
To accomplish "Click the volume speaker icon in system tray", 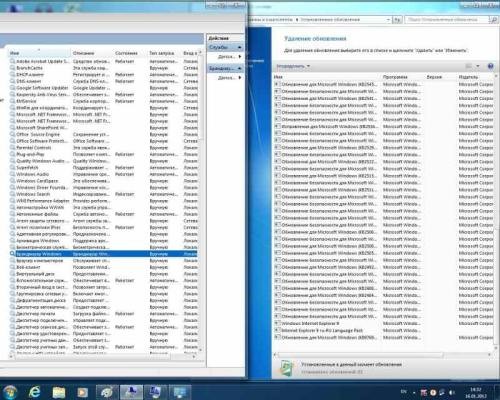I will [452, 393].
